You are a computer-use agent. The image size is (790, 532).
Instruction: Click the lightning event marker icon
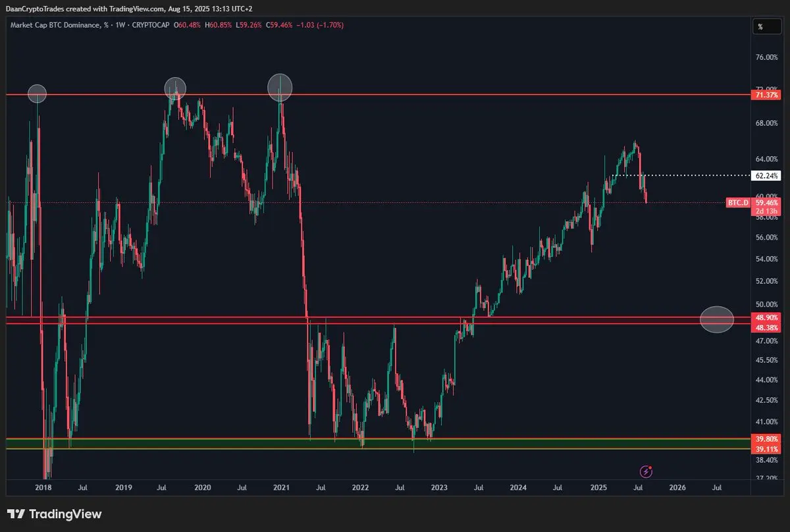click(646, 471)
